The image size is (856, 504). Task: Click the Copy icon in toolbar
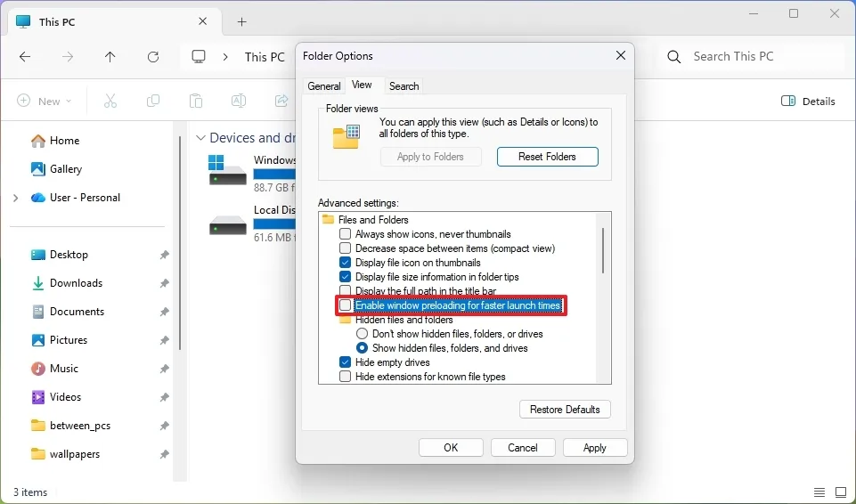tap(153, 101)
